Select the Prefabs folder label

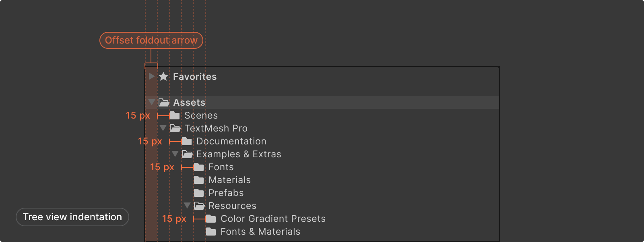pos(226,193)
